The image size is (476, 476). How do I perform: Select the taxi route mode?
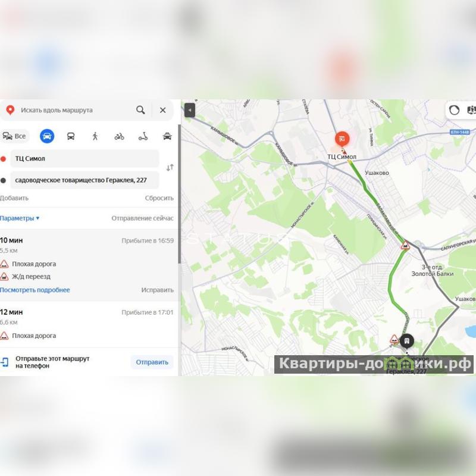167,136
